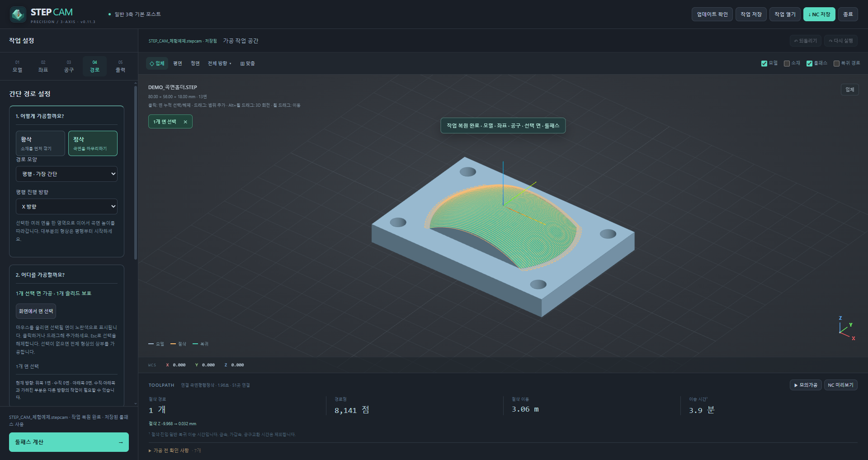Screen dimensions: 868x460
Task: Click the 작업 복원 완료 notification banner
Action: click(x=503, y=126)
